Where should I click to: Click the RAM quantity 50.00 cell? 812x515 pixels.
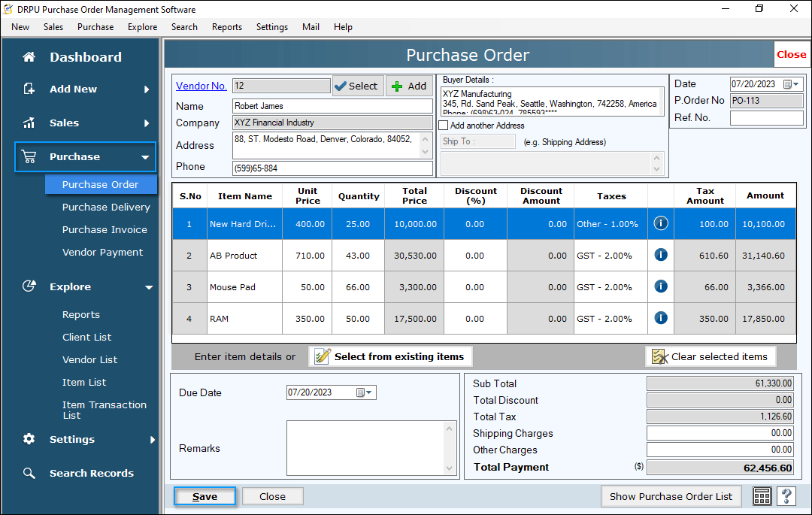[358, 319]
